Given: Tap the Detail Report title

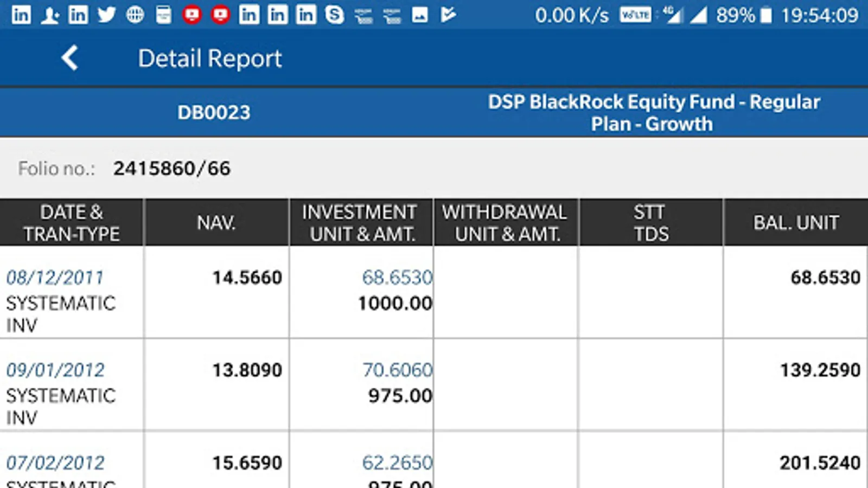Looking at the screenshot, I should tap(210, 59).
